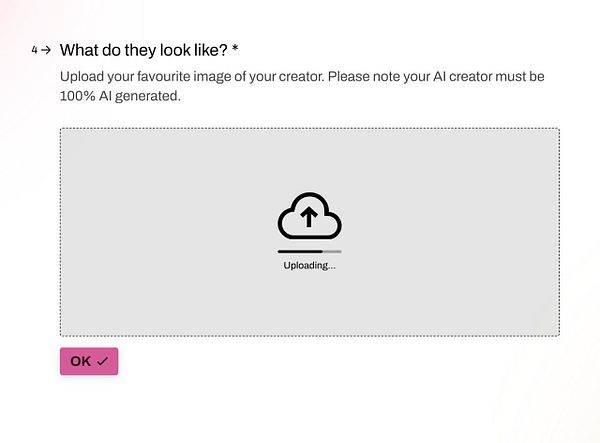Click the up arrow inside the cloud
Image resolution: width=600 pixels, height=443 pixels.
(309, 214)
